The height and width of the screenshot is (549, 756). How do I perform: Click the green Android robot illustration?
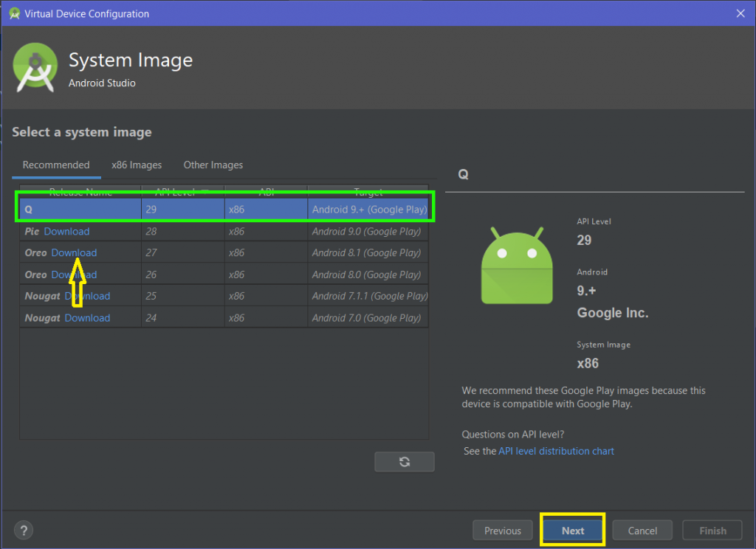click(x=516, y=271)
